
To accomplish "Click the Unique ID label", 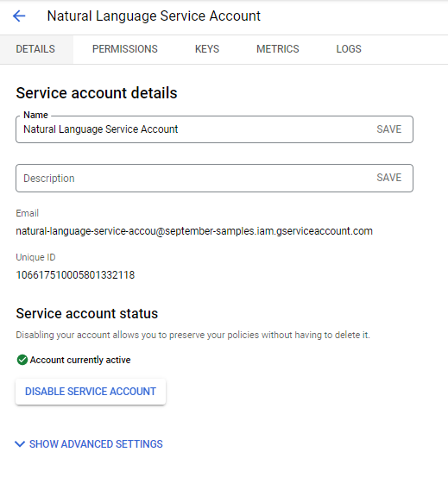I will click(35, 257).
